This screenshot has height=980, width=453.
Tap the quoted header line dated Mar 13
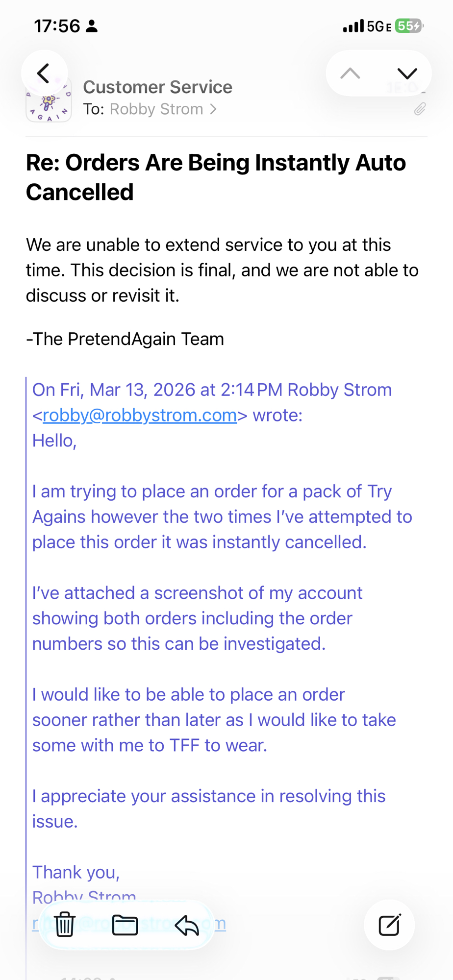(x=212, y=390)
